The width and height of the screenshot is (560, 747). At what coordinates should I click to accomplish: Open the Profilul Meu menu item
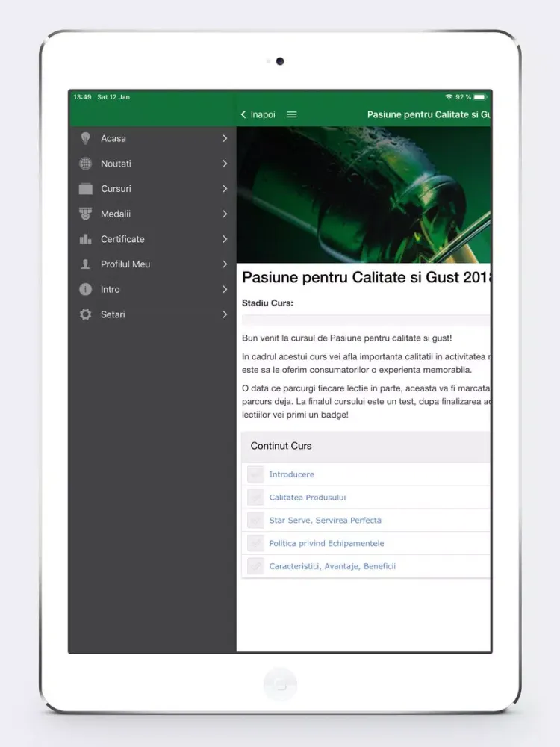152,264
